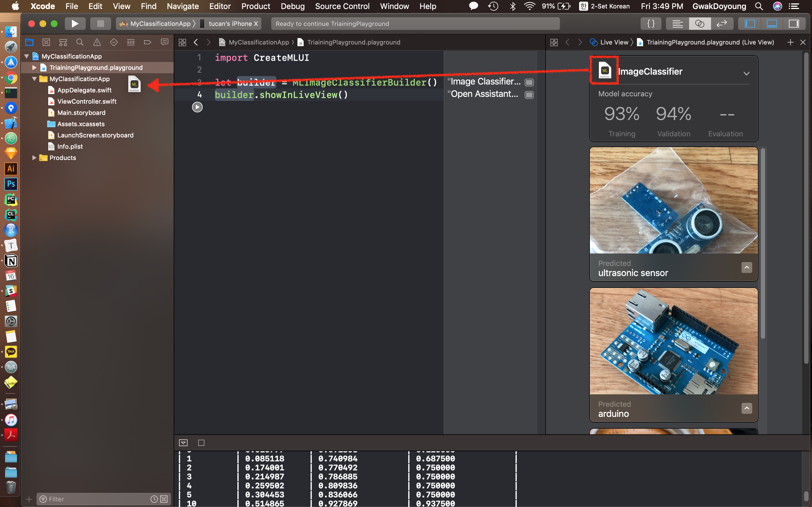812x507 pixels.
Task: Click the Stop button in toolbar
Action: coord(100,23)
